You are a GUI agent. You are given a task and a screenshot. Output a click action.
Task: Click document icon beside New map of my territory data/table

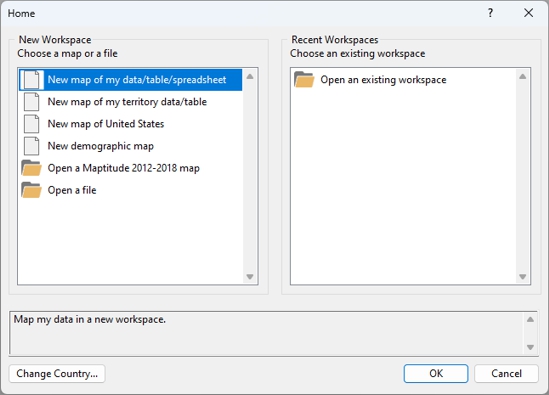pos(32,102)
